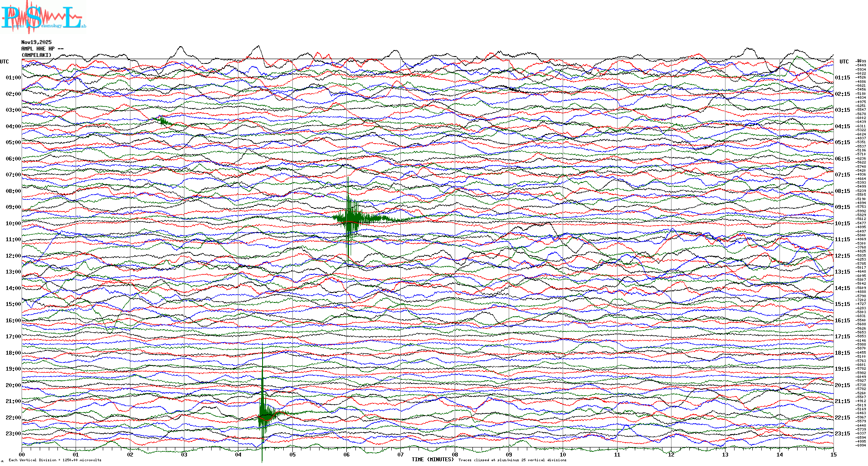This screenshot has width=868, height=466.
Task: Click minute tick 15 on bottom axis
Action: [x=833, y=454]
